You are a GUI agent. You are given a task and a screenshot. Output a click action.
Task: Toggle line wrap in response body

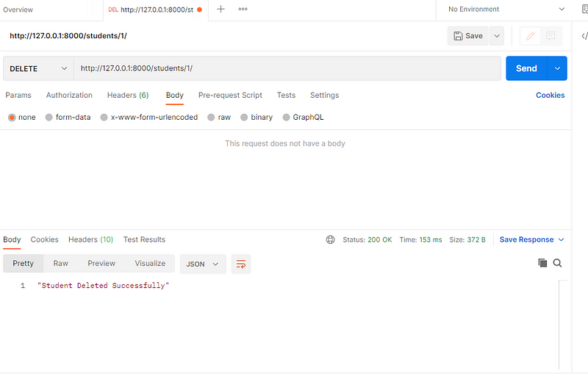[x=241, y=265]
